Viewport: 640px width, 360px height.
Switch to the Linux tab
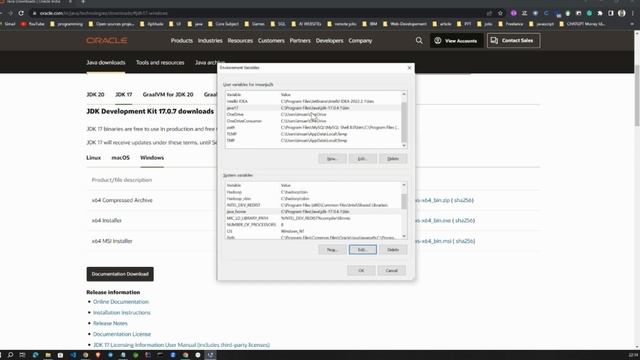pyautogui.click(x=93, y=158)
